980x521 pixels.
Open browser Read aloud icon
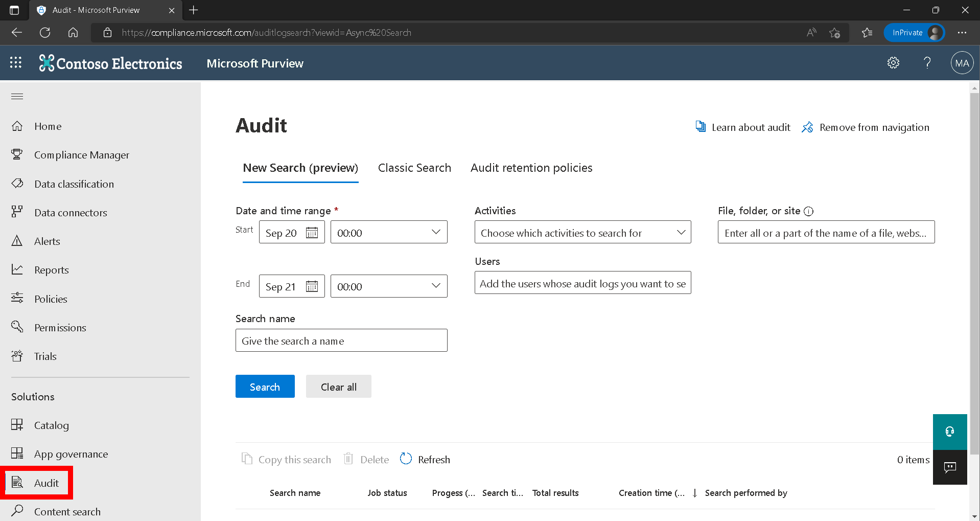[x=811, y=33]
